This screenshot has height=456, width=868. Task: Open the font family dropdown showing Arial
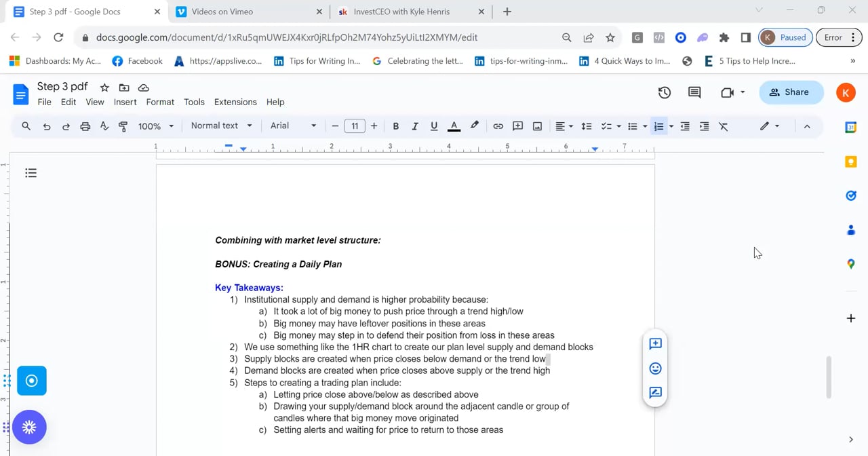click(x=292, y=126)
